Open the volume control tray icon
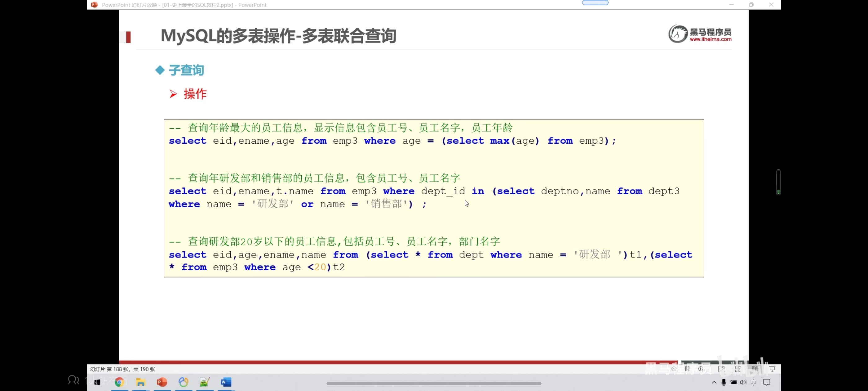This screenshot has width=868, height=391. (x=743, y=382)
